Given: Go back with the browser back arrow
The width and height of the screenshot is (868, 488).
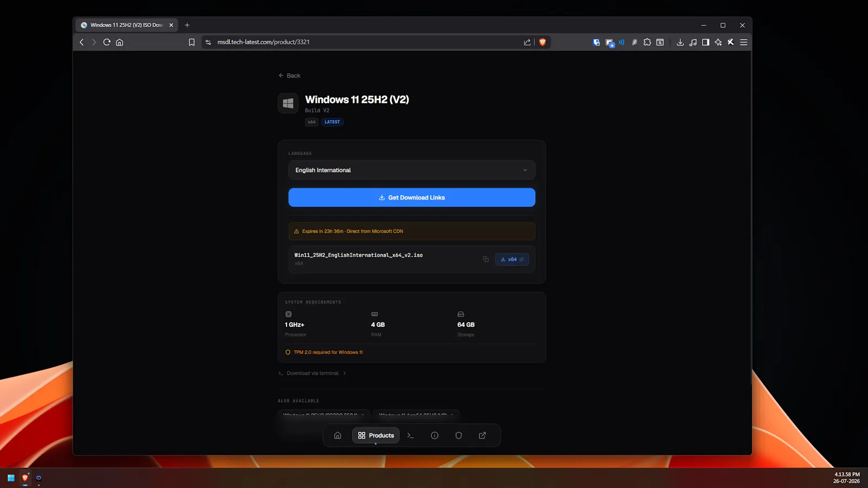Looking at the screenshot, I should (82, 42).
